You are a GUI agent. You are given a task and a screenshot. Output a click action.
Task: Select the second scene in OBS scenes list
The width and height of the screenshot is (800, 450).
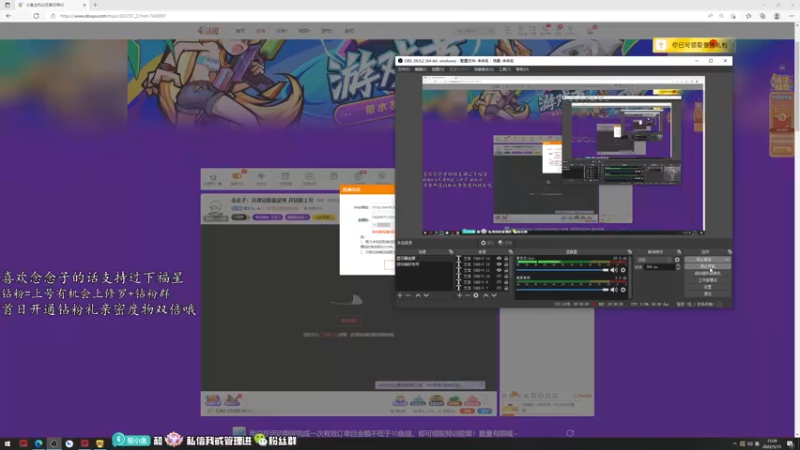coord(424,264)
